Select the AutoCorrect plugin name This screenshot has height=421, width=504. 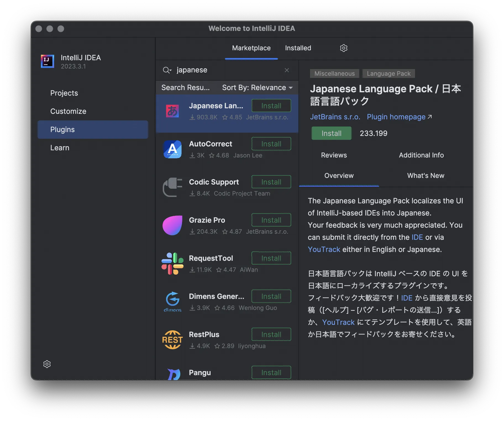point(211,144)
